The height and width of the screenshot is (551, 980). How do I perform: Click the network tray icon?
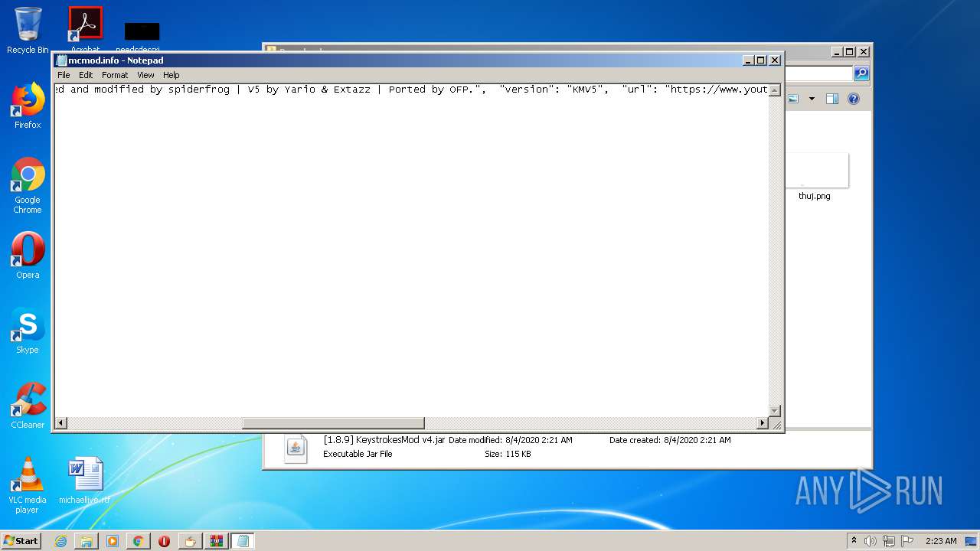click(889, 541)
